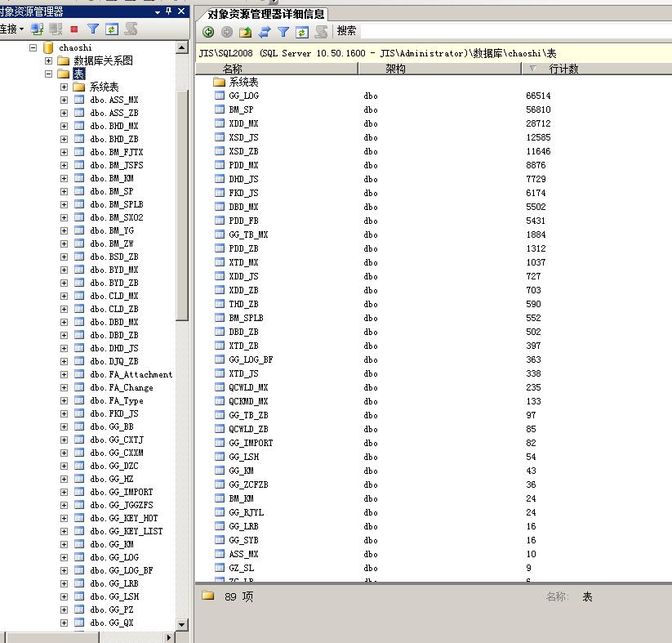Click the row count value 11646
Image resolution: width=672 pixels, height=643 pixels.
[538, 151]
